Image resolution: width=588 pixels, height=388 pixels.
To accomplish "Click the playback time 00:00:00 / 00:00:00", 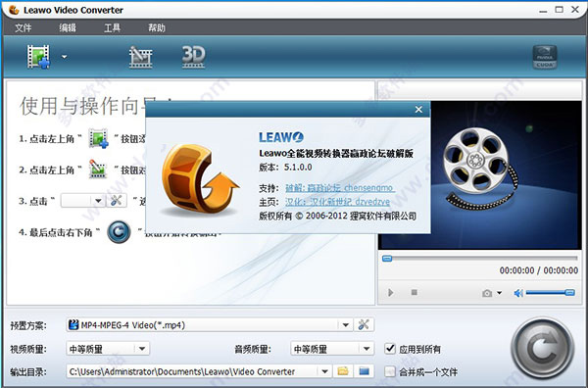I will 538,270.
